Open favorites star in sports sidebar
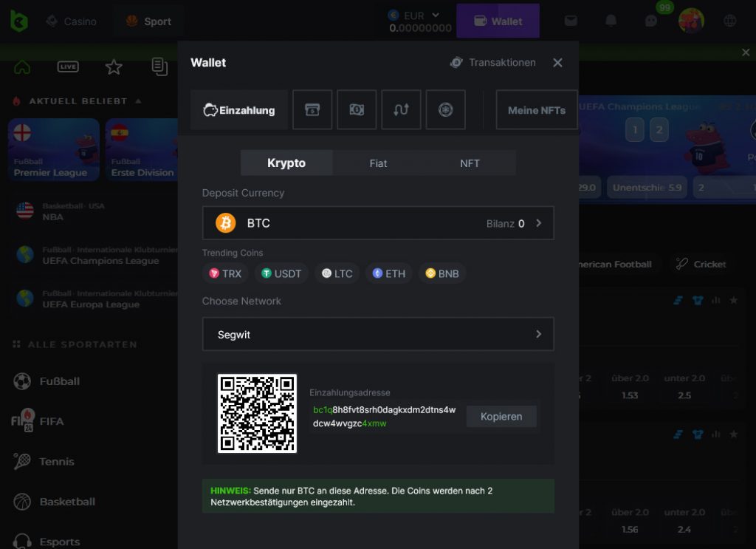756x549 pixels. coord(114,67)
